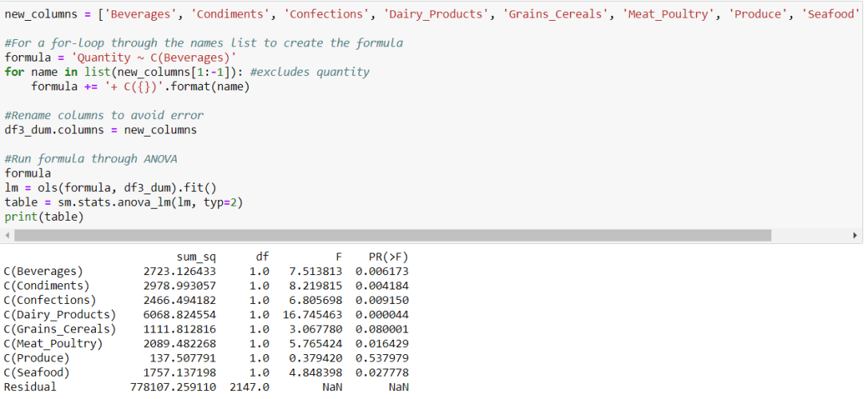Place cursor in the new_columns list line
868x399 pixels.
tap(320, 14)
